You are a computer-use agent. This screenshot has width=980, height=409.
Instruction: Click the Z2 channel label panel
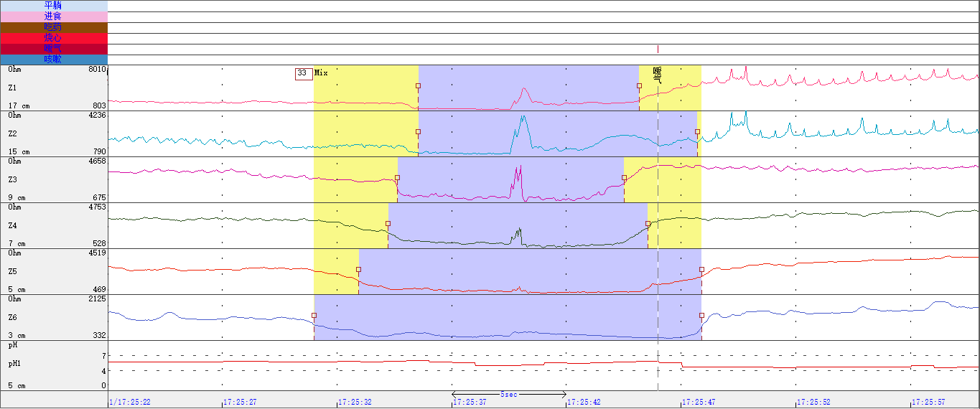coord(53,133)
